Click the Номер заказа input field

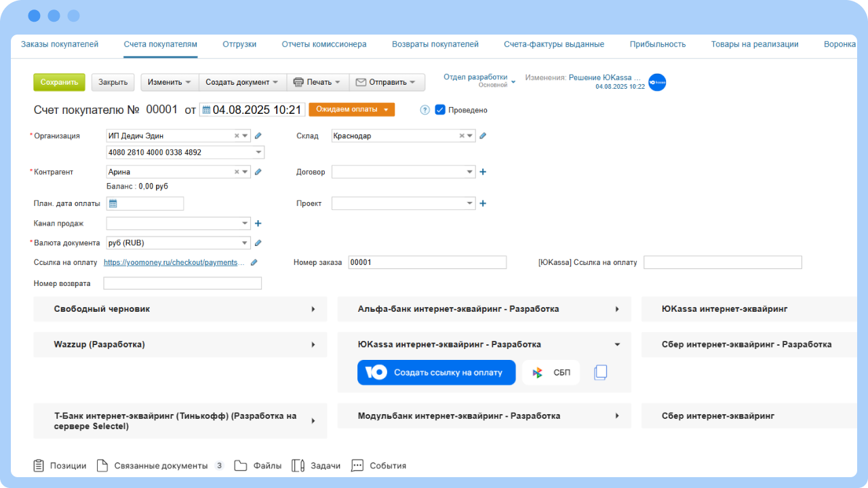427,262
